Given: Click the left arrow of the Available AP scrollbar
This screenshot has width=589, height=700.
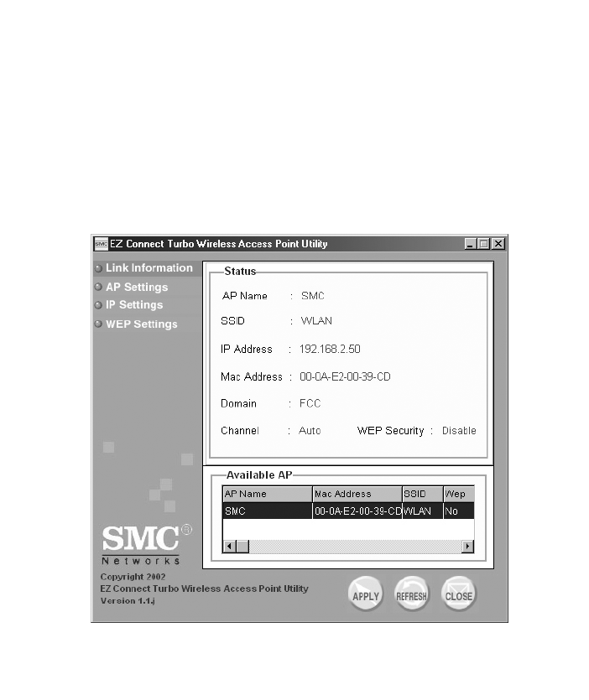Looking at the screenshot, I should click(x=229, y=546).
